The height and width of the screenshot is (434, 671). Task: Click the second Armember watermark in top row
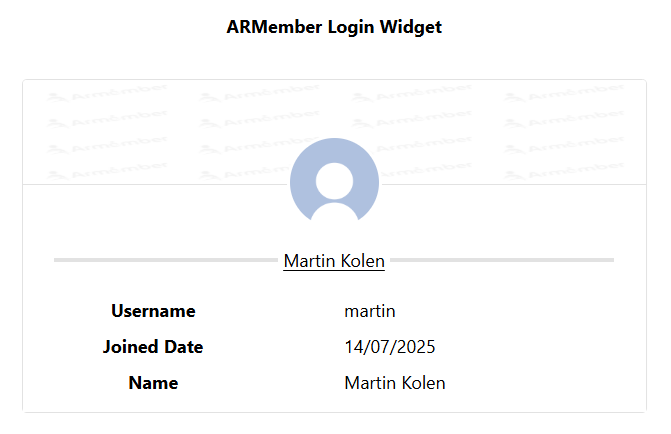click(259, 93)
